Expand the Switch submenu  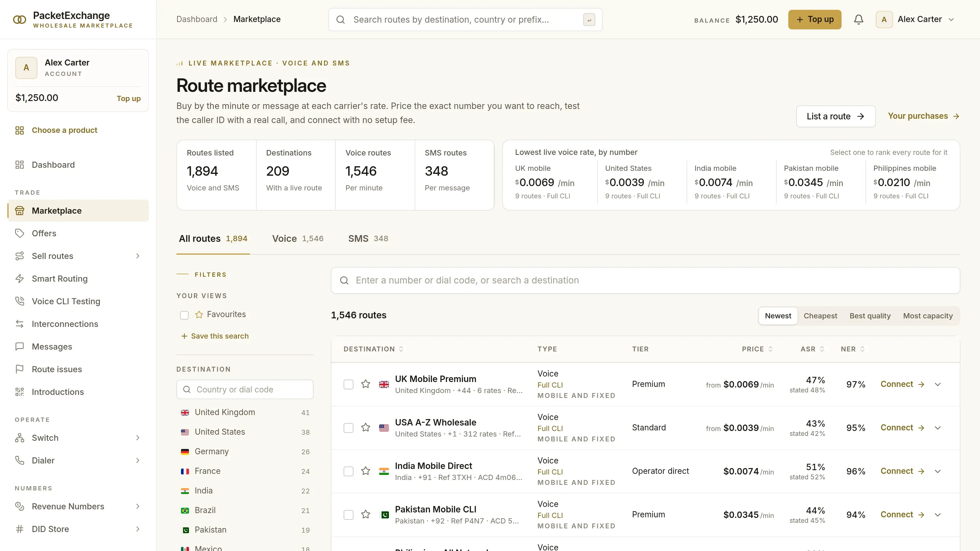(x=138, y=438)
